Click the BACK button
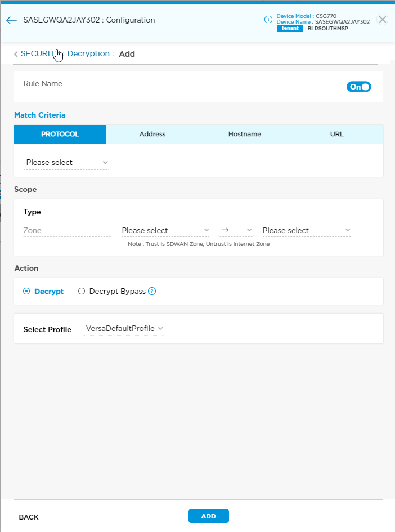 [29, 517]
